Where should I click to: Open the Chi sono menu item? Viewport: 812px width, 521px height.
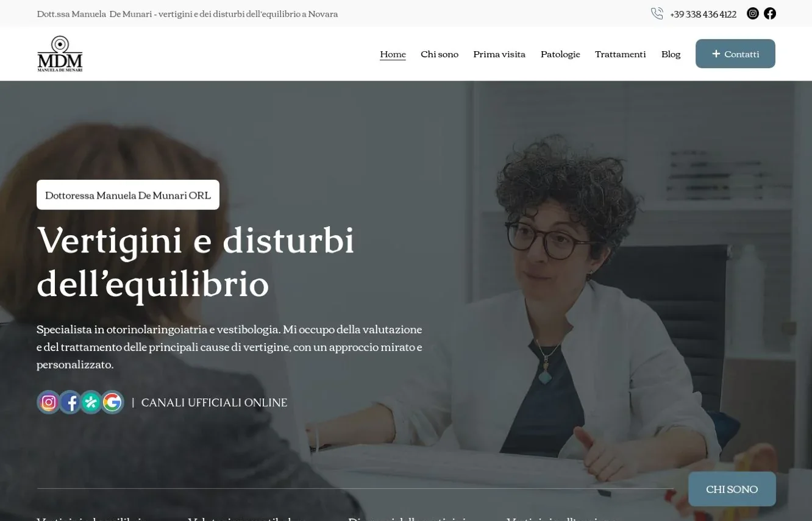tap(440, 54)
